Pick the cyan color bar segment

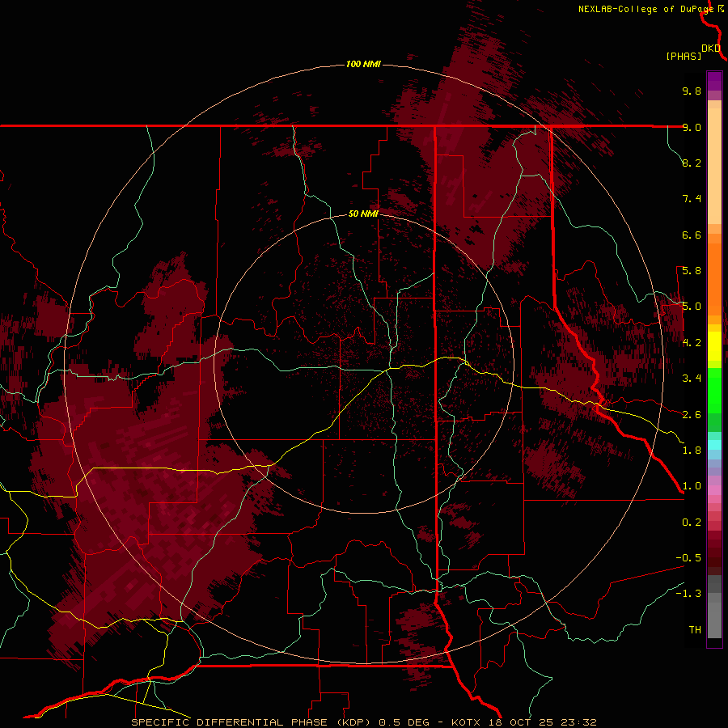tap(714, 445)
